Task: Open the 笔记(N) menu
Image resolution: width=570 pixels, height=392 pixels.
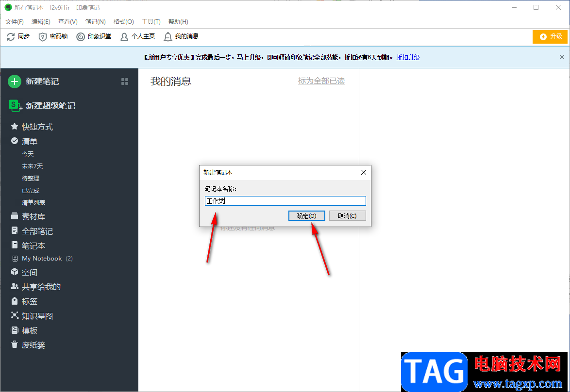Action: tap(95, 22)
